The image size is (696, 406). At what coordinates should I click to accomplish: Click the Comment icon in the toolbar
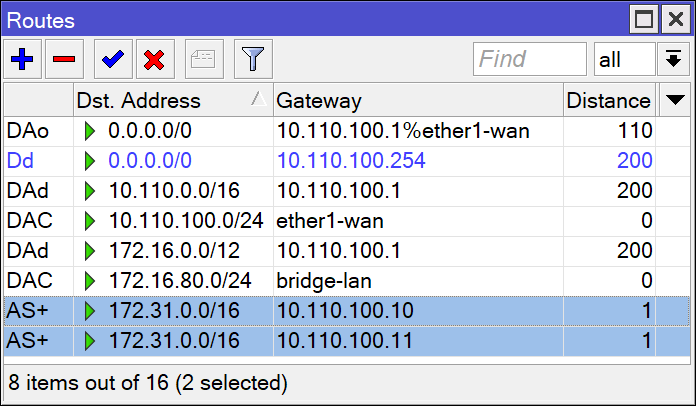(204, 60)
